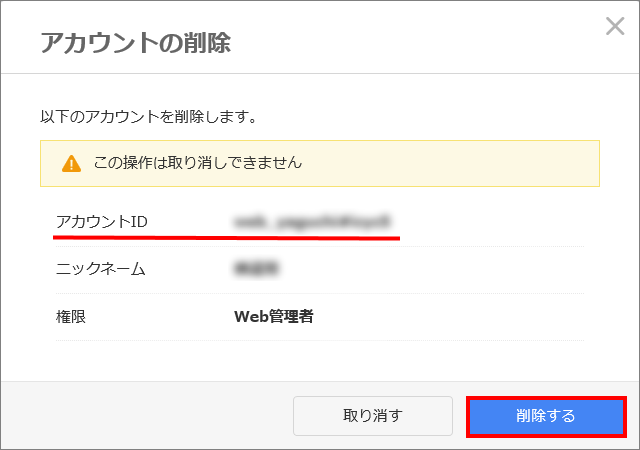The height and width of the screenshot is (450, 640).
Task: Click the yellow warning banner's empty area
Action: coord(449,163)
